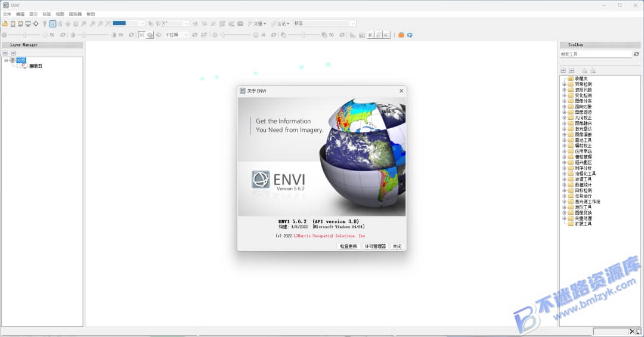Click 许可管理器 button in About dialog
Screen dimensions: 644x337
coord(376,246)
